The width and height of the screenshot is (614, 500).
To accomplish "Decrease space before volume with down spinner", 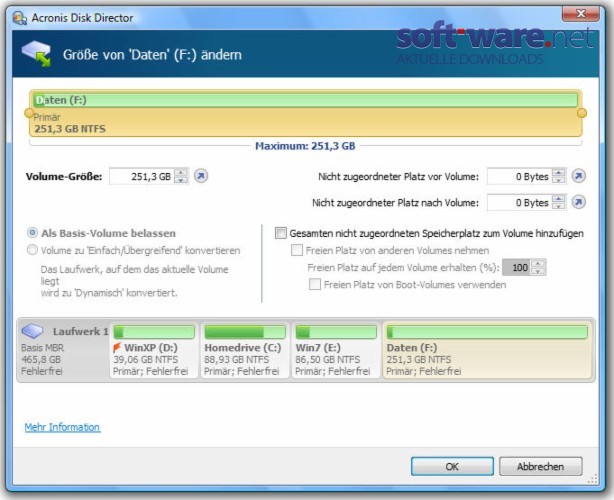I will 559,180.
